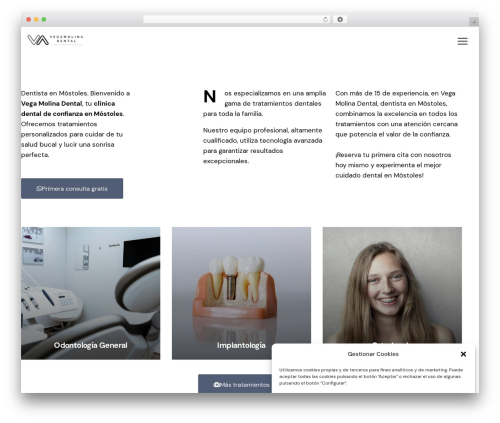The width and height of the screenshot is (500, 423).
Task: Click Primera consulta gratis button
Action: [x=72, y=189]
